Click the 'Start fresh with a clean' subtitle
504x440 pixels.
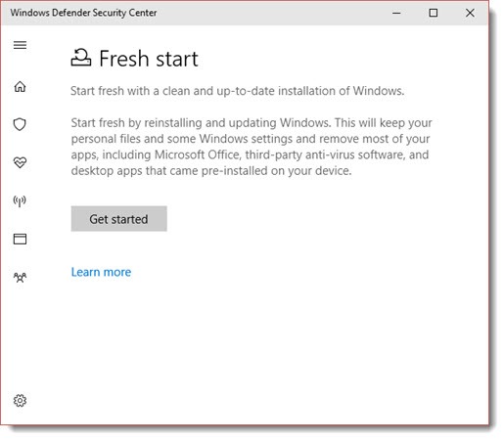[x=238, y=91]
